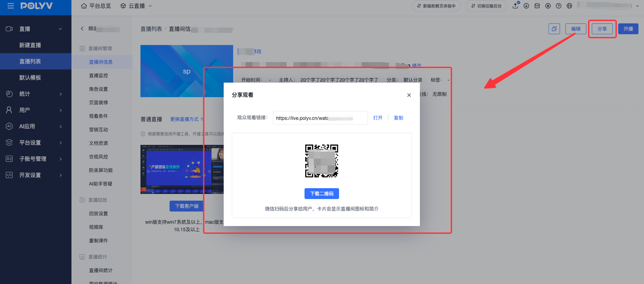Expand the 开发设置 sidebar section
Image resolution: width=644 pixels, height=284 pixels.
[61, 175]
